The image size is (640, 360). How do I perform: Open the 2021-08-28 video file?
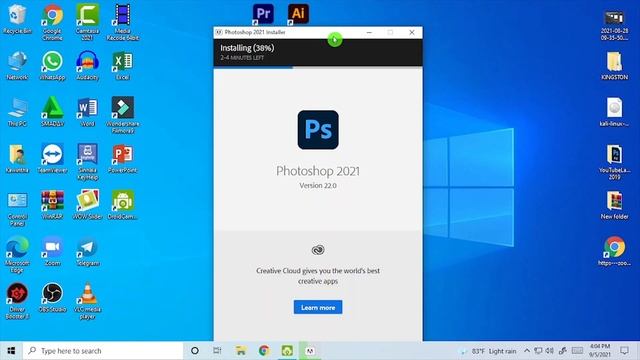pyautogui.click(x=614, y=25)
